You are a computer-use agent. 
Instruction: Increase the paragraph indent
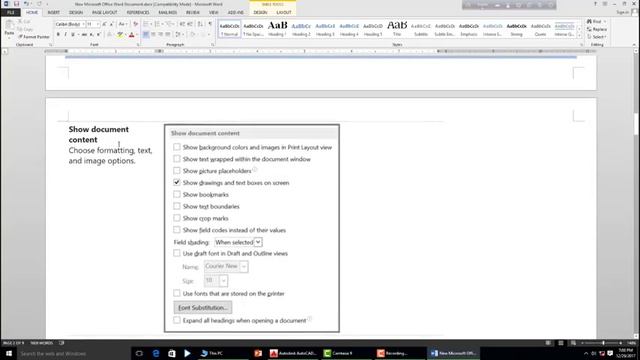click(190, 24)
